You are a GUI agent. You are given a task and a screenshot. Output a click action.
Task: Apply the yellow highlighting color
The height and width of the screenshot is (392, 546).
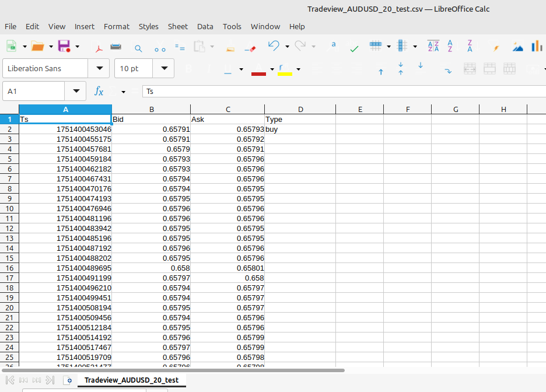pos(285,69)
